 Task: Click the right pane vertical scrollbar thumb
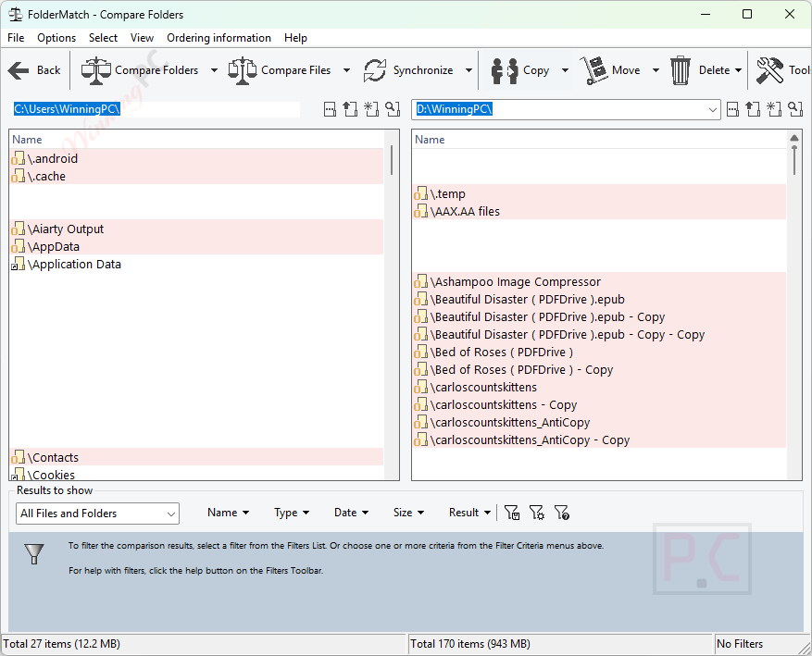(x=794, y=160)
